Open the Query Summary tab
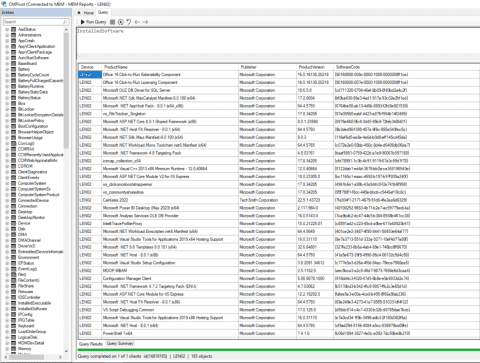This screenshot has height=363, width=480. click(x=120, y=343)
